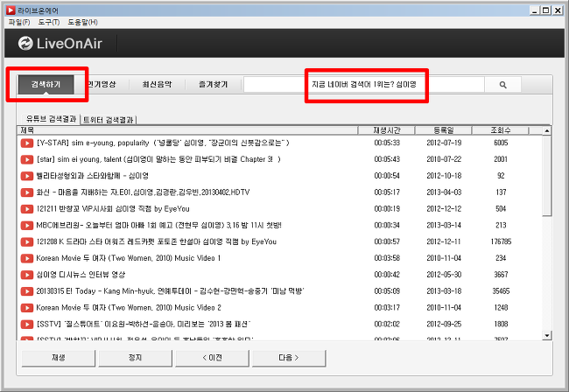Click view count 35465
Viewport: 569px width, 392px height.
point(501,291)
